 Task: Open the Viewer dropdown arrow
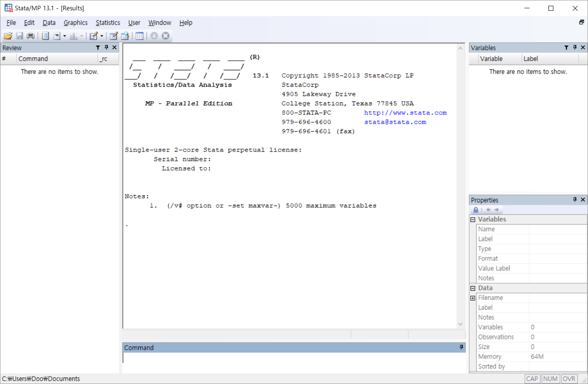point(64,36)
